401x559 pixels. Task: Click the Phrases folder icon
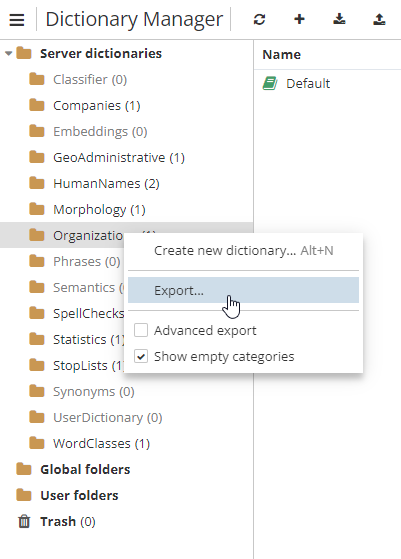pyautogui.click(x=37, y=261)
